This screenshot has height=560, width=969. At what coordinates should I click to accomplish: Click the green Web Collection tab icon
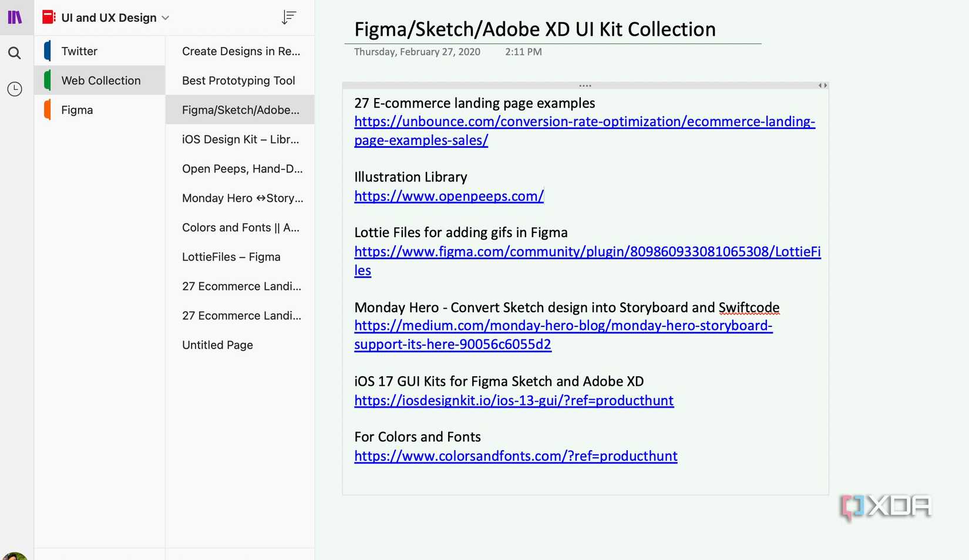[48, 80]
